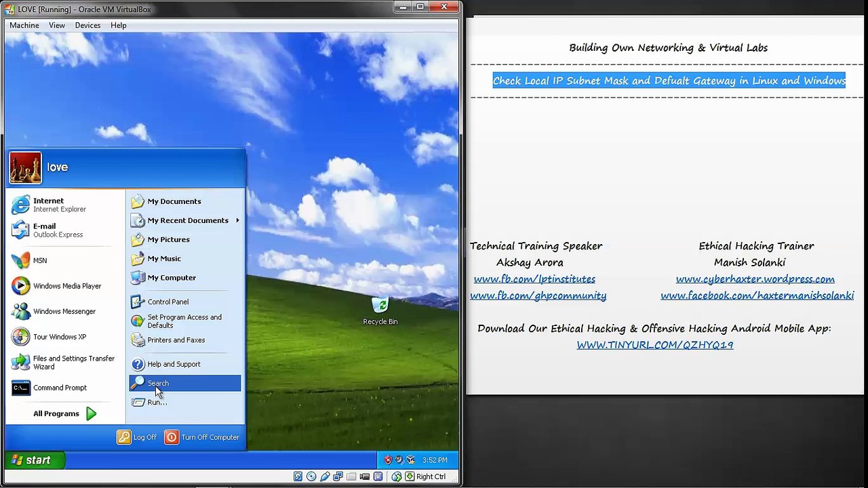Click the Log Off button
The image size is (868, 488).
point(137,437)
